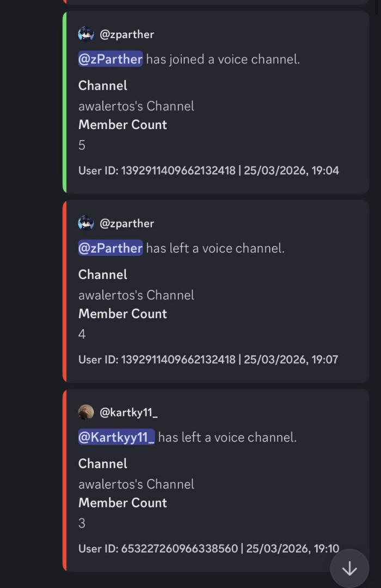Click @zparther author name in joined embed
Image resolution: width=381 pixels, height=588 pixels.
point(127,34)
